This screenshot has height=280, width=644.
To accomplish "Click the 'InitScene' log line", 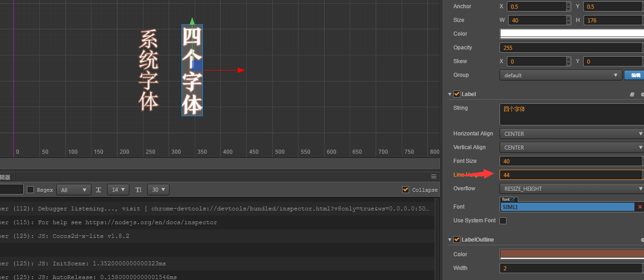I will 217,264.
